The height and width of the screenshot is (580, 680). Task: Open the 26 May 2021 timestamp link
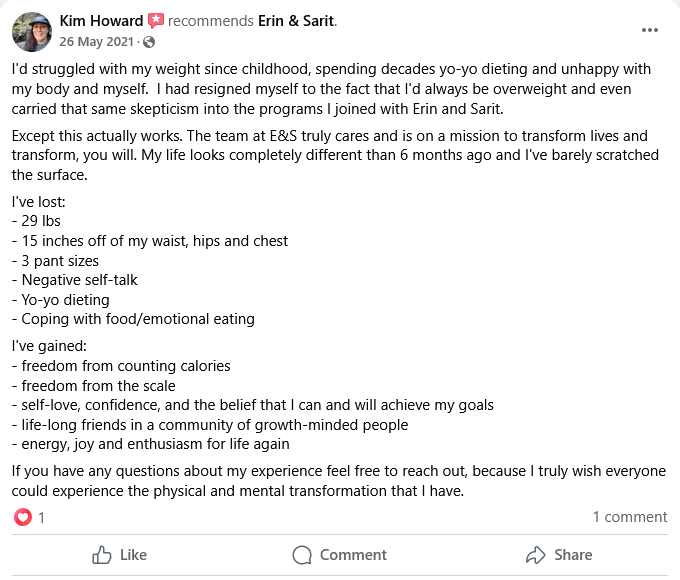pos(96,42)
